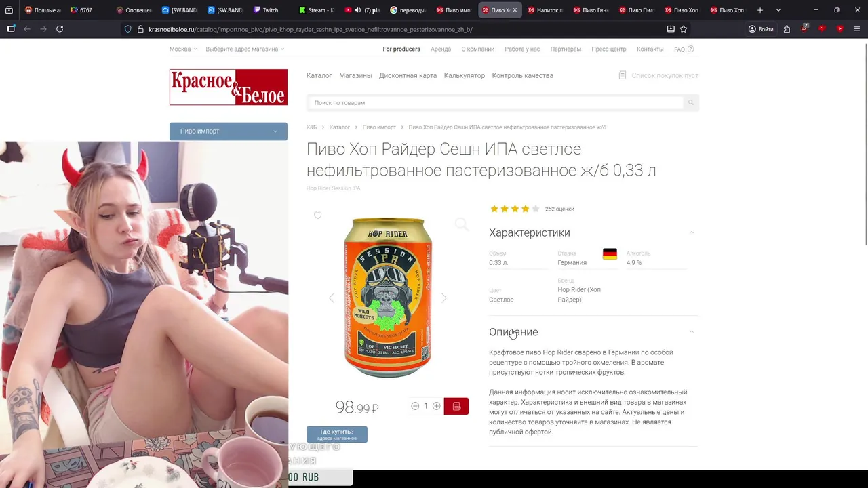The width and height of the screenshot is (868, 488).
Task: Collapse the Описание section
Action: point(691,332)
